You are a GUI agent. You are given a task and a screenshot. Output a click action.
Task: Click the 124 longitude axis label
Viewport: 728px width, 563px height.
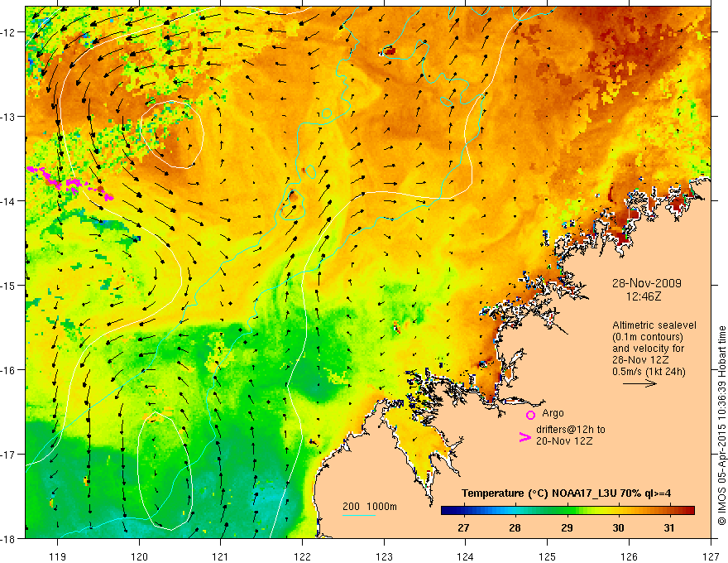pyautogui.click(x=466, y=557)
